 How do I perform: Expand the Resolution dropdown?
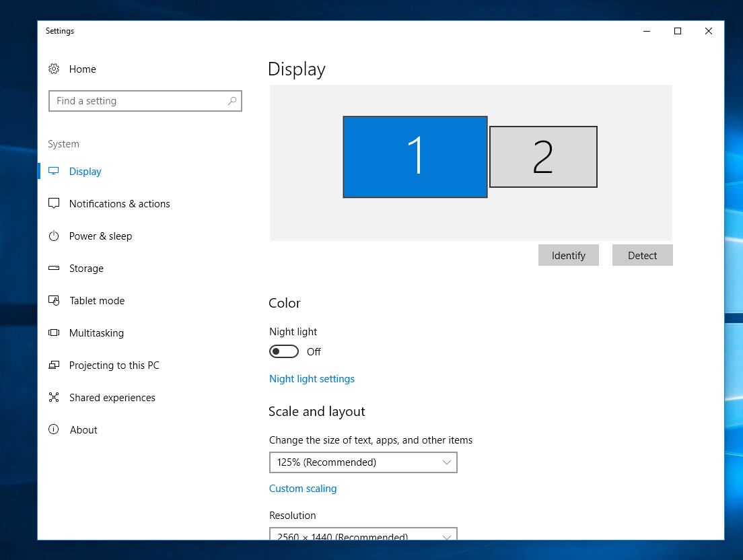363,536
